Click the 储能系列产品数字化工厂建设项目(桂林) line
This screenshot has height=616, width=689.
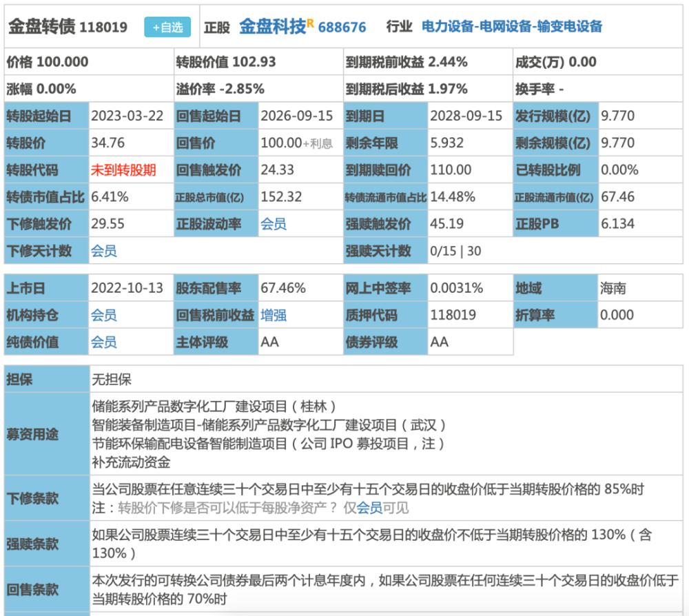[x=214, y=407]
